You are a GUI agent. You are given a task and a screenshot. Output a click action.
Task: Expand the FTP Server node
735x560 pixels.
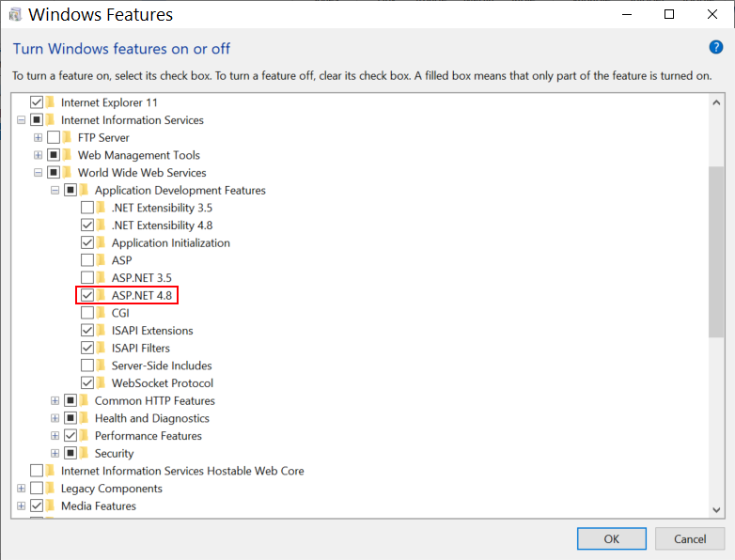[38, 137]
